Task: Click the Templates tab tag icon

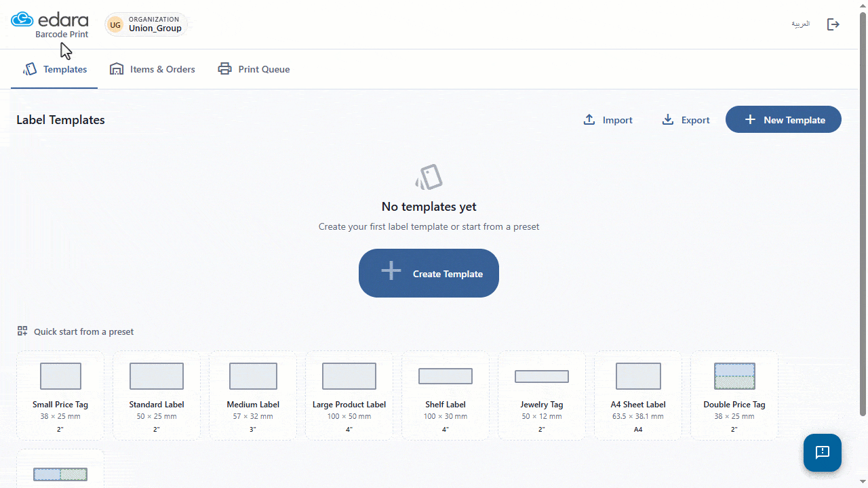Action: tap(30, 69)
